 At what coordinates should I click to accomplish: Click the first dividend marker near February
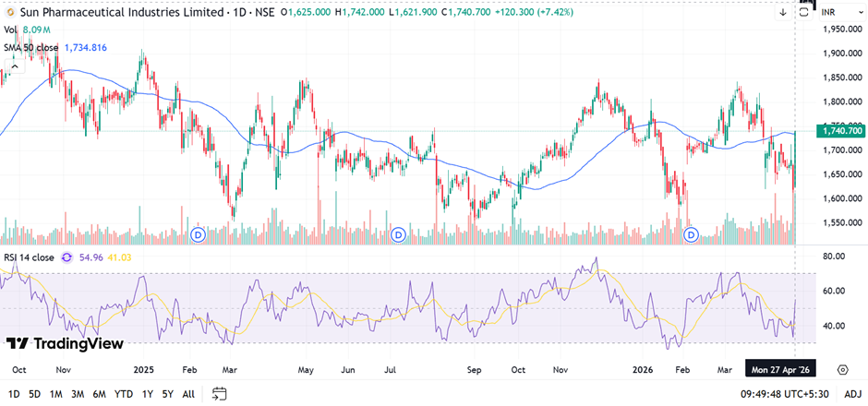click(x=198, y=236)
